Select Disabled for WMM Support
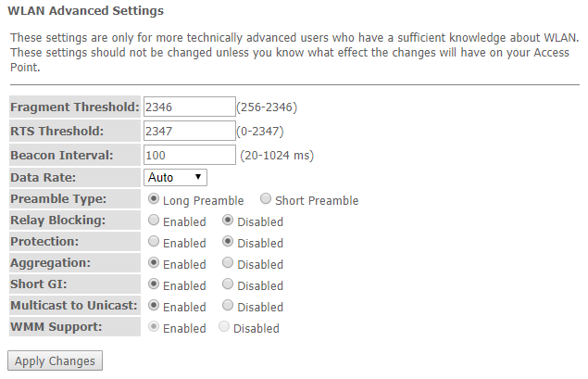 click(x=224, y=327)
